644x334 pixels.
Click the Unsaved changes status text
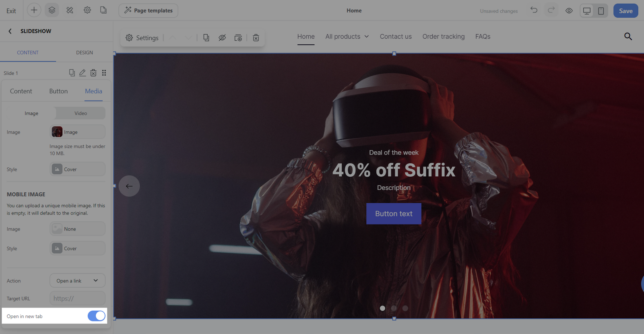499,11
